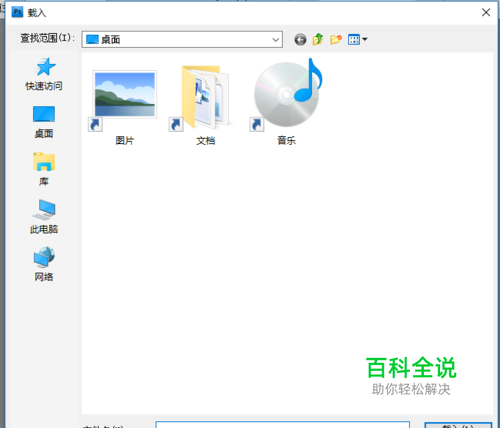Click the file name input field
500x428 pixels.
282,424
